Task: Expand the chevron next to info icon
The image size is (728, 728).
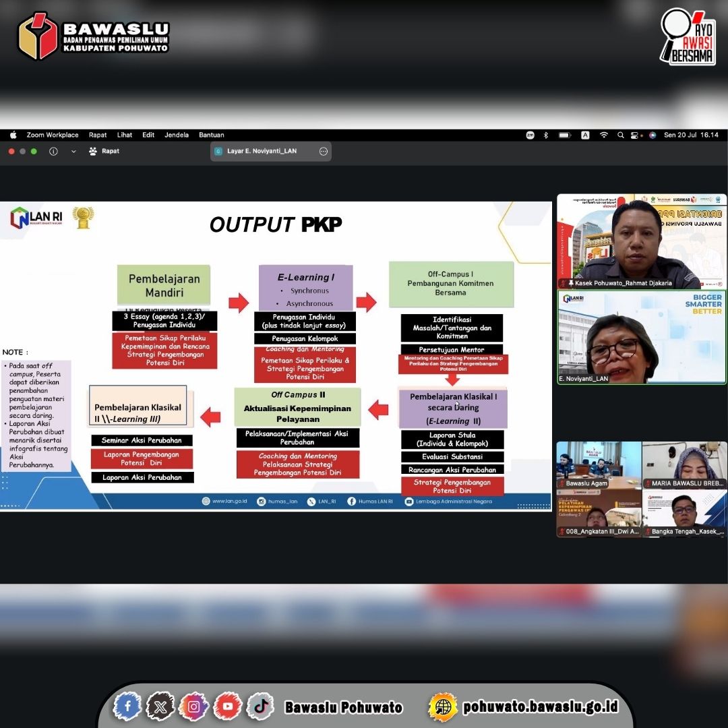Action: click(73, 152)
